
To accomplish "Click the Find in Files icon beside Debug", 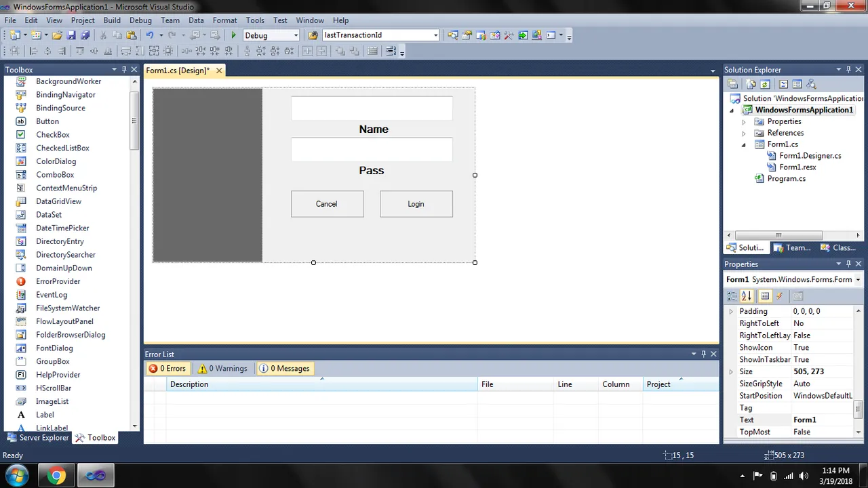I will coord(313,35).
